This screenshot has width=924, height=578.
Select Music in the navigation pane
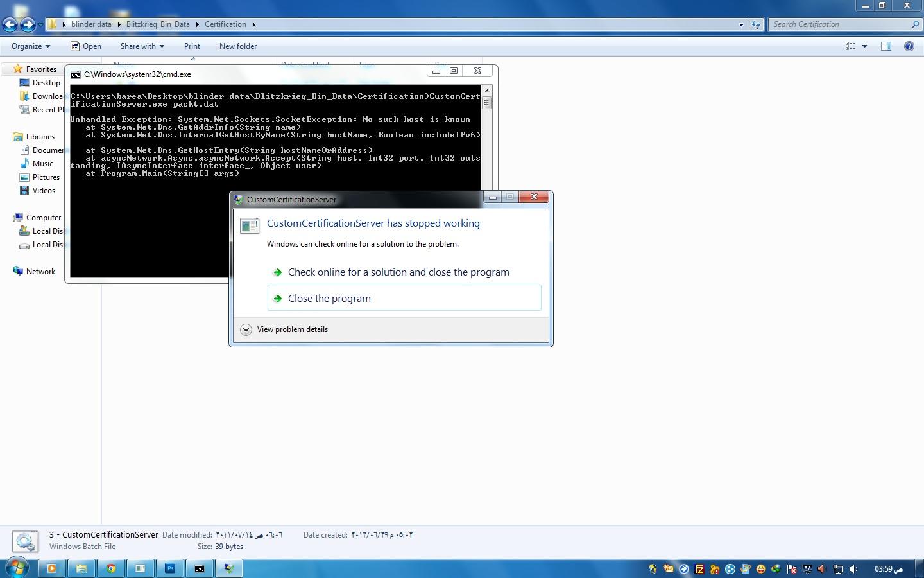[43, 164]
